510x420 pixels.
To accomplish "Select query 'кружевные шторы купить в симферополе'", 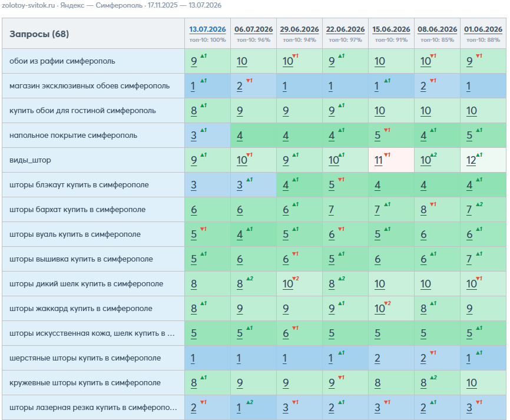I will coord(85,382).
